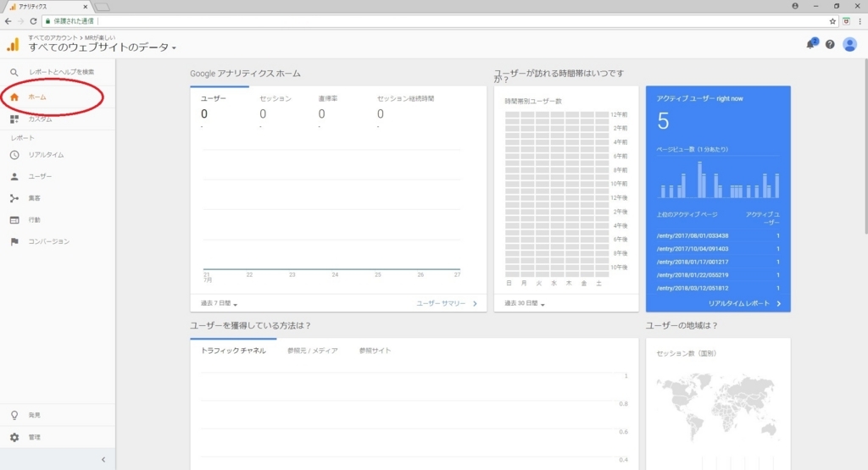Click the active user count 5

pos(663,121)
